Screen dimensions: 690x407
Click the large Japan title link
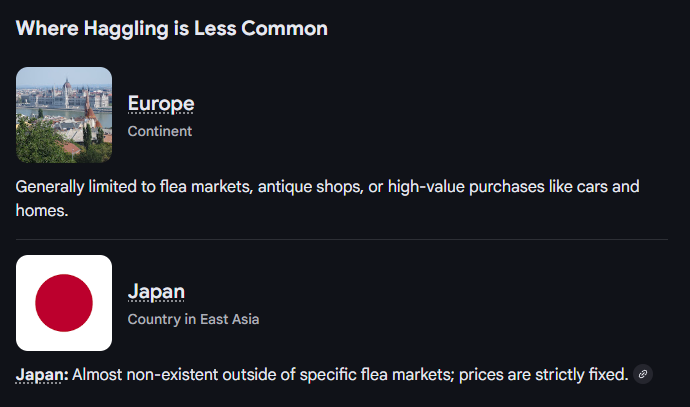pyautogui.click(x=156, y=291)
